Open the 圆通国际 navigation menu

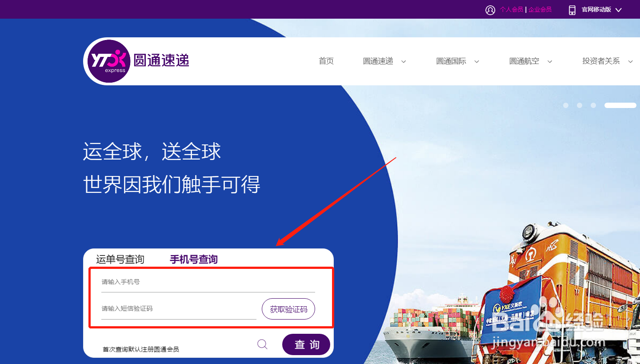(x=451, y=61)
